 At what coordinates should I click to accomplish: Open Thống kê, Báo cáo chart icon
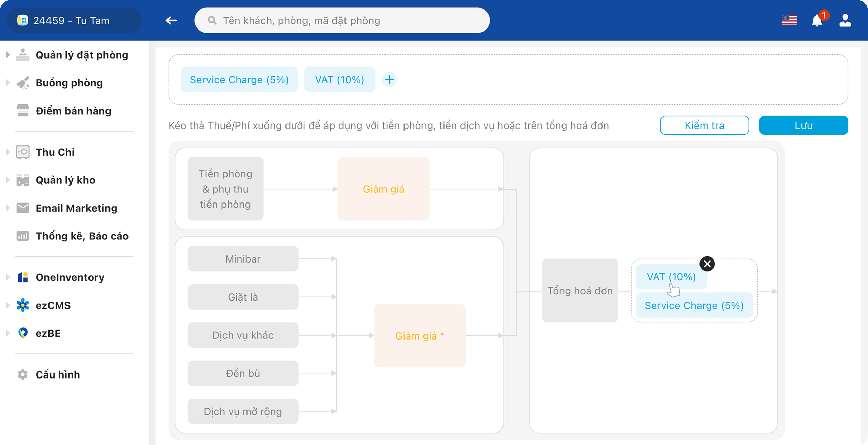[23, 236]
